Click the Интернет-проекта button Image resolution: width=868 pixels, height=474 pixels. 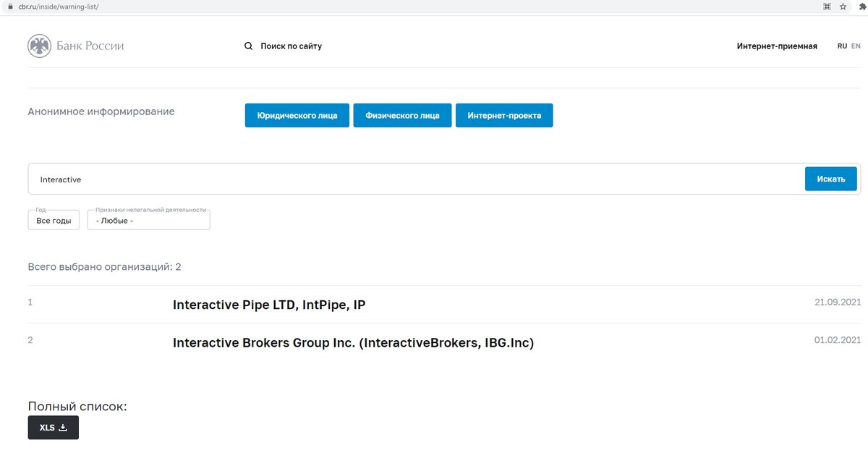tap(504, 116)
